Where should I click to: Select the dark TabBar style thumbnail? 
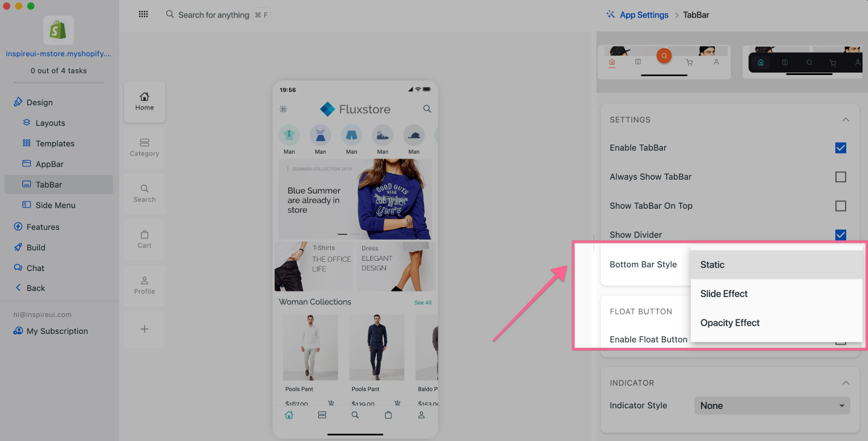click(804, 62)
